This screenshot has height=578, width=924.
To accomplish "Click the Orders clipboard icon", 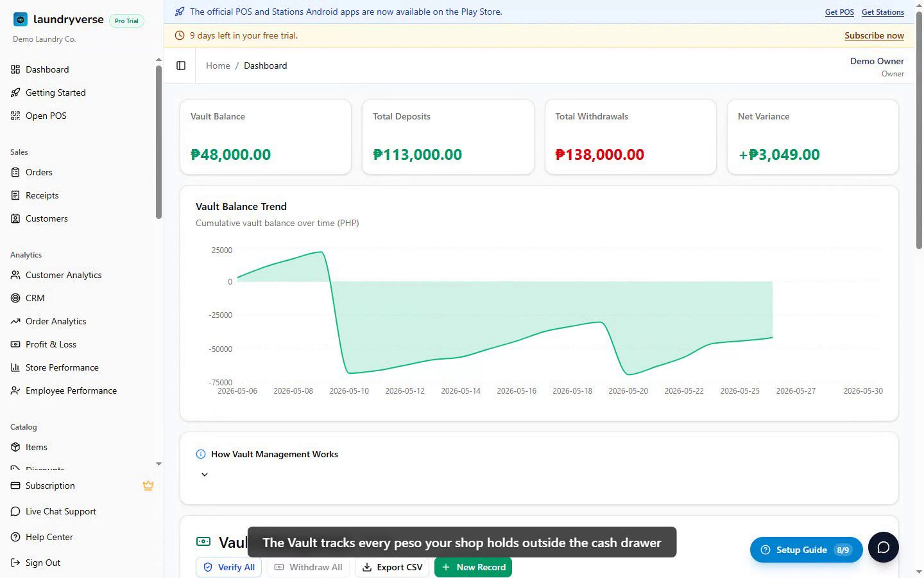I will pos(15,172).
